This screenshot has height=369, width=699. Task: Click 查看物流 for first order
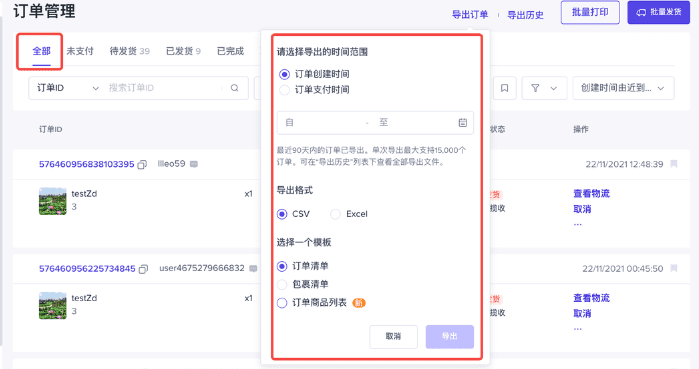coord(591,193)
